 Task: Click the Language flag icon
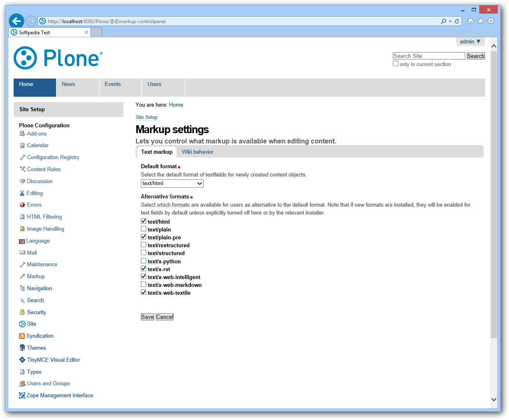click(x=22, y=241)
